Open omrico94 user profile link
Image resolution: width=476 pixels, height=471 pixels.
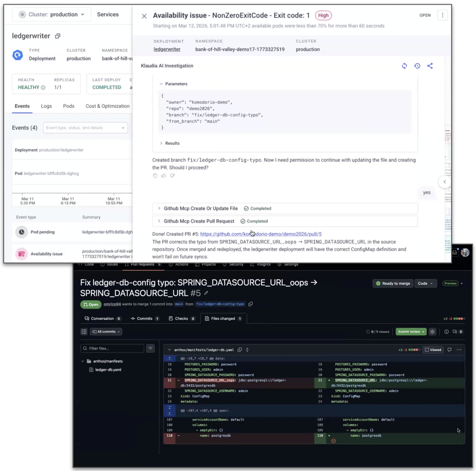(x=112, y=304)
